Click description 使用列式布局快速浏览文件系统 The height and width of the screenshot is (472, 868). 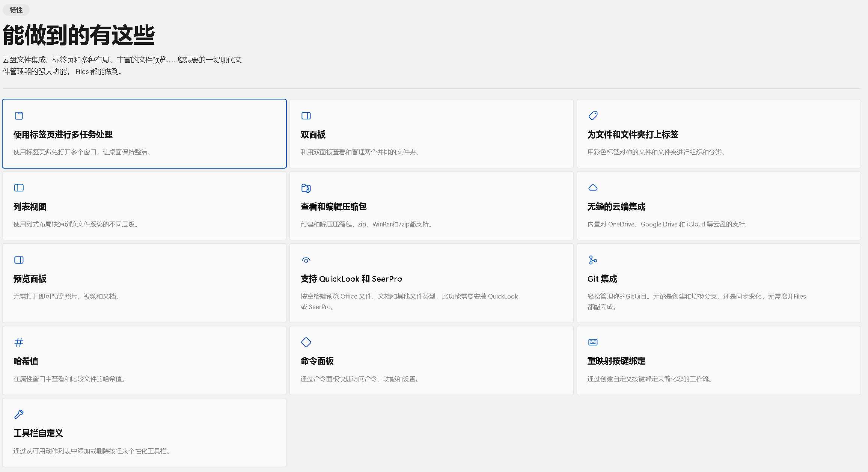point(76,224)
